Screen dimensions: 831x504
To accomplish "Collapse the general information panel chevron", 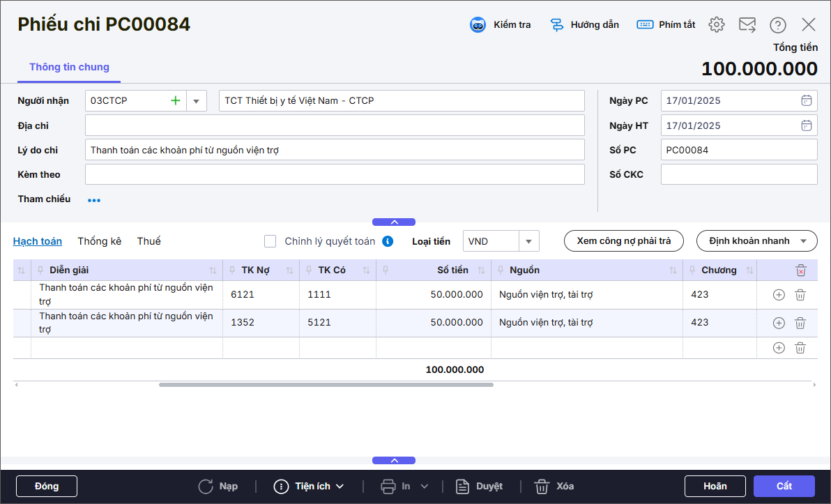I will point(394,222).
